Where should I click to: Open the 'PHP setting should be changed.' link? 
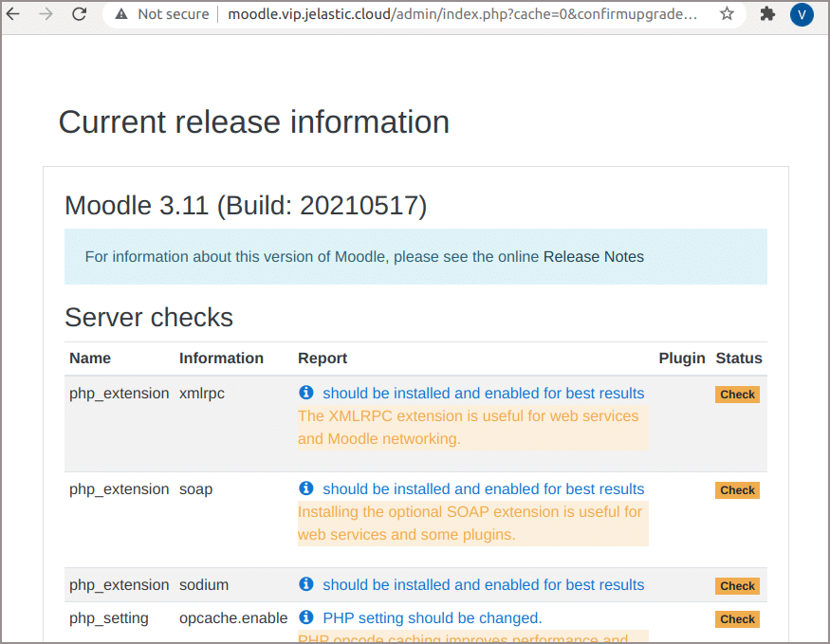click(432, 618)
